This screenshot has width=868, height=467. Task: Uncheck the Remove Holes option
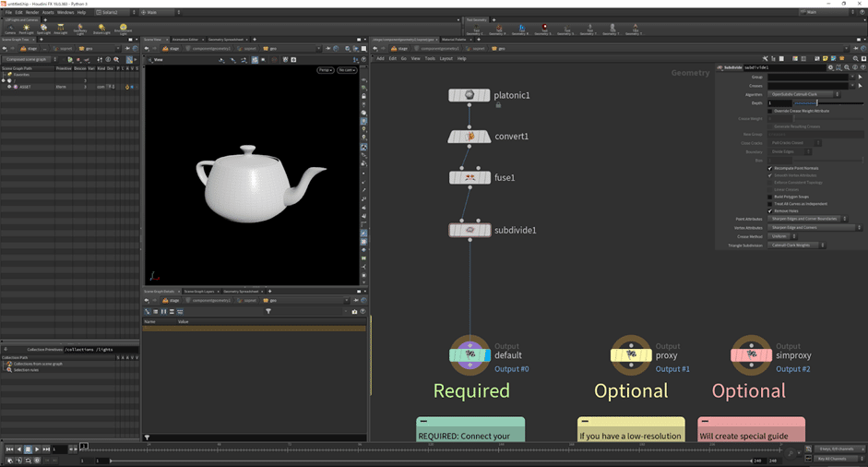pos(770,210)
